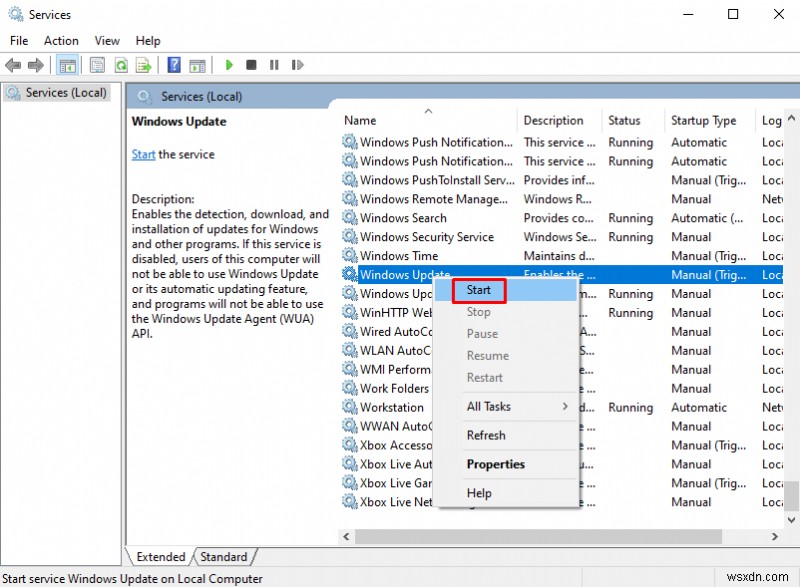
Task: Click the vertical scrollbar down arrow
Action: (791, 520)
